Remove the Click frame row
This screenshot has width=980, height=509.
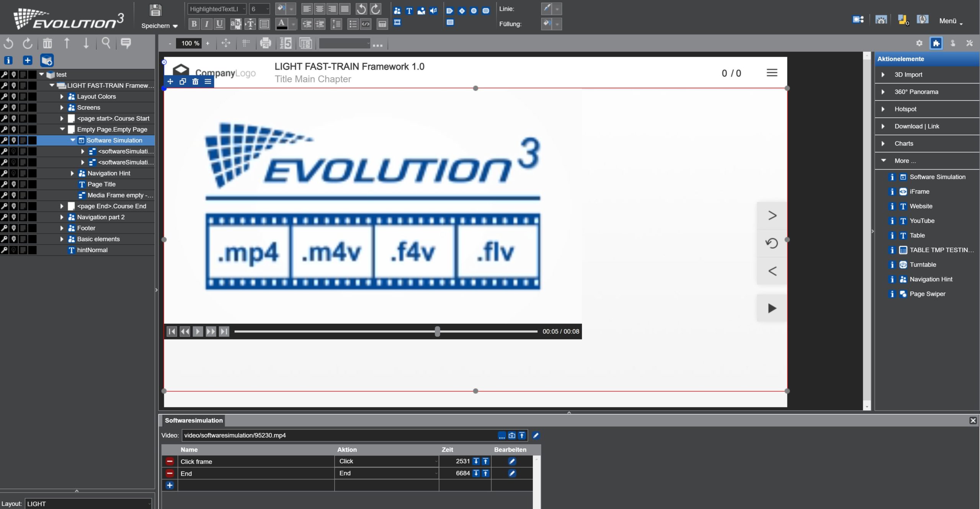coord(170,461)
